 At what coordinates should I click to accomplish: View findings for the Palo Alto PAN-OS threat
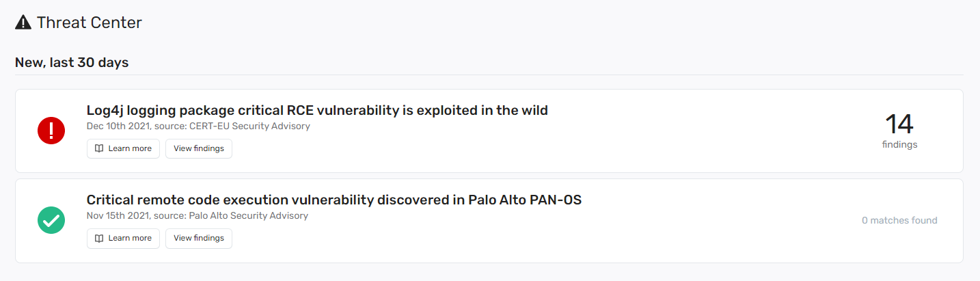(199, 238)
